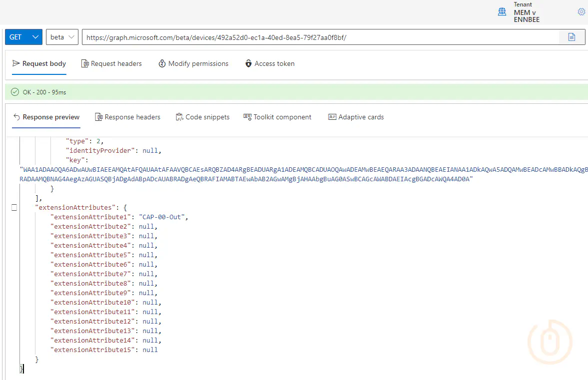Open the beta API version dropdown
Viewport: 588px width, 380px height.
[61, 36]
